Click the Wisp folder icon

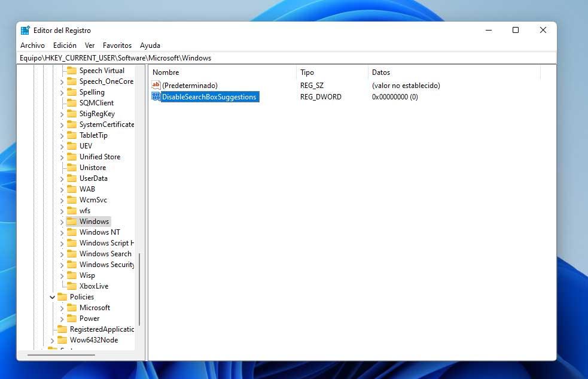(x=72, y=275)
